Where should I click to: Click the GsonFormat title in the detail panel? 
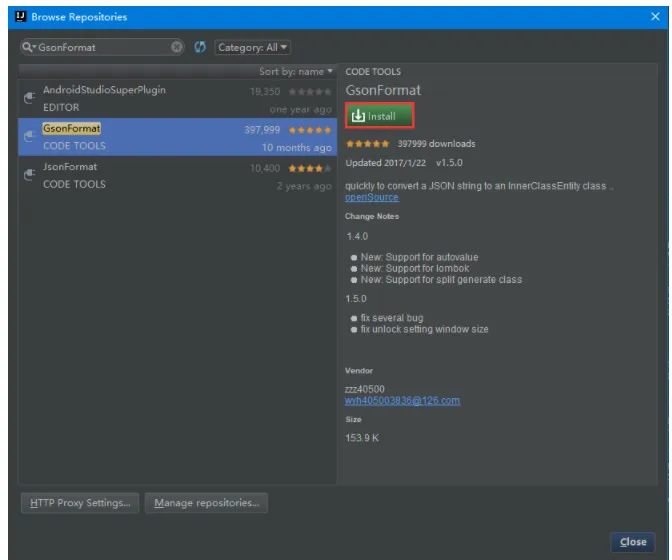point(383,90)
